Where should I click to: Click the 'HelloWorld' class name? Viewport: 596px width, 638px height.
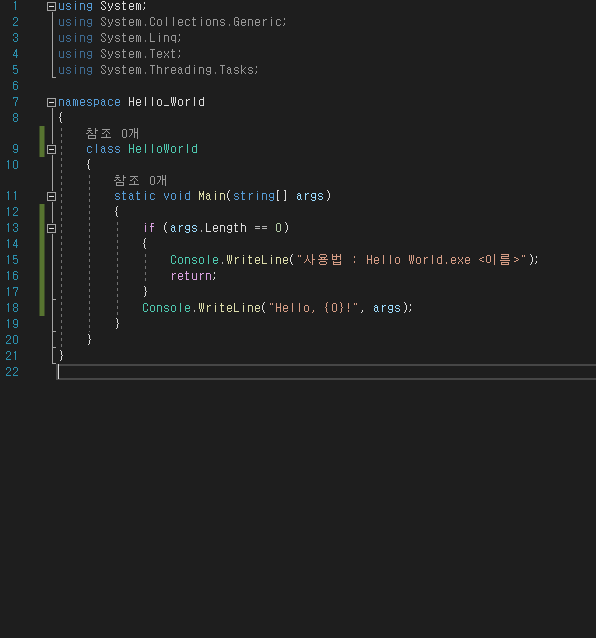point(163,149)
